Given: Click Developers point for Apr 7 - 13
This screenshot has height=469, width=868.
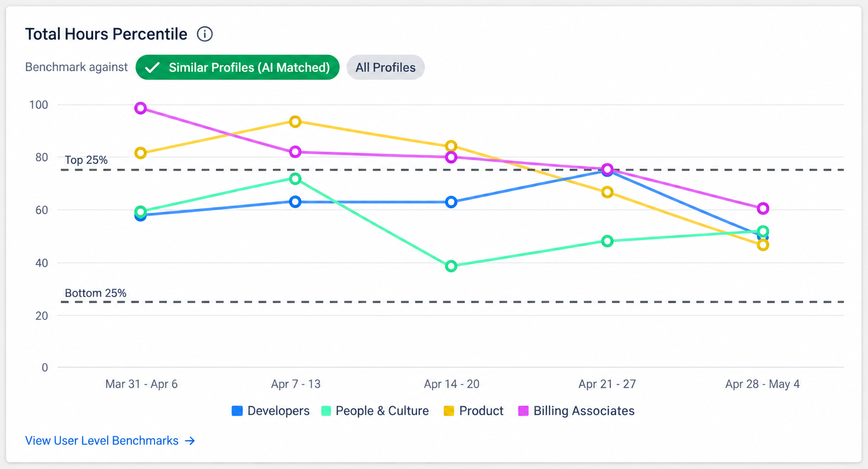Looking at the screenshot, I should (295, 202).
